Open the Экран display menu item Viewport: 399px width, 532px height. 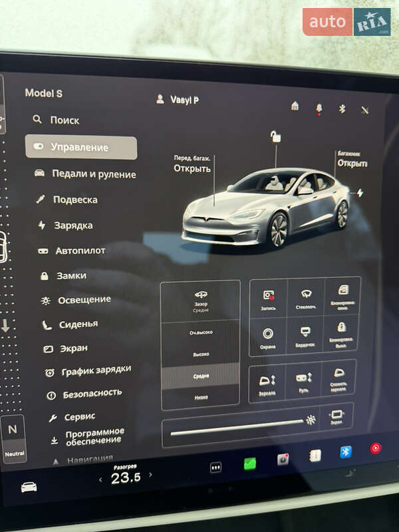pyautogui.click(x=65, y=348)
